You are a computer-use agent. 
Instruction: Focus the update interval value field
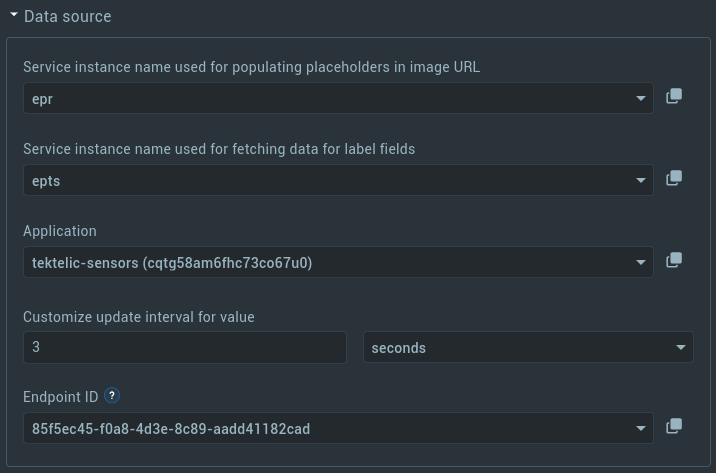click(185, 347)
